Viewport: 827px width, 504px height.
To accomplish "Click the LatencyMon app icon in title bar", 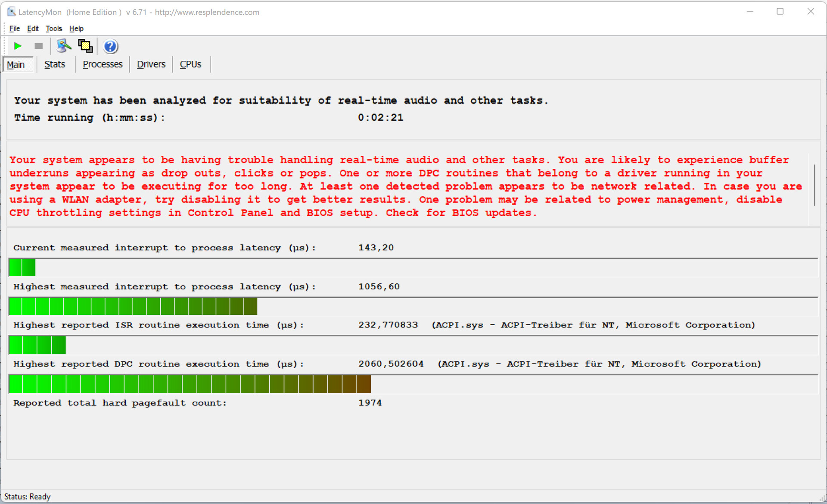I will pyautogui.click(x=11, y=12).
